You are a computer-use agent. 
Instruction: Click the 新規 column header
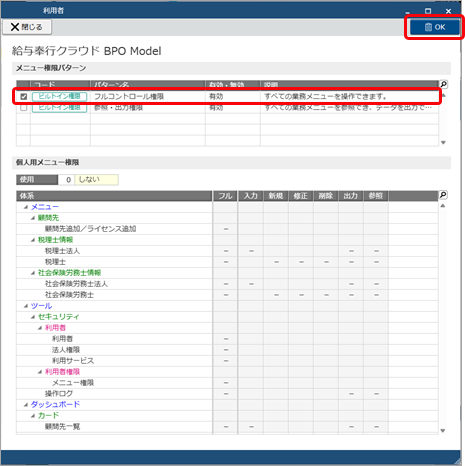tap(276, 196)
